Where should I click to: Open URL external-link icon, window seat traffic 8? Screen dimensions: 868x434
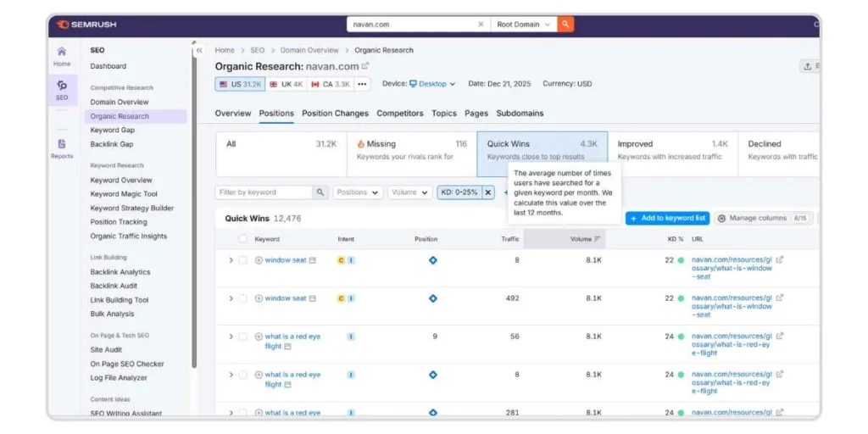(780, 259)
